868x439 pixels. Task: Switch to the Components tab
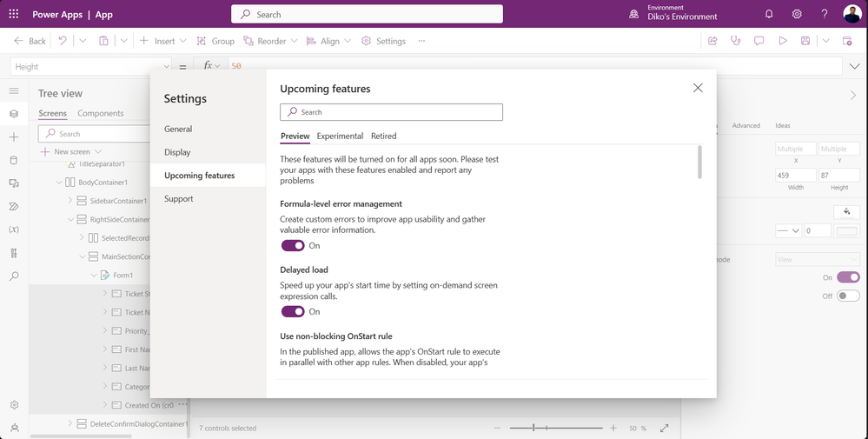pyautogui.click(x=100, y=113)
